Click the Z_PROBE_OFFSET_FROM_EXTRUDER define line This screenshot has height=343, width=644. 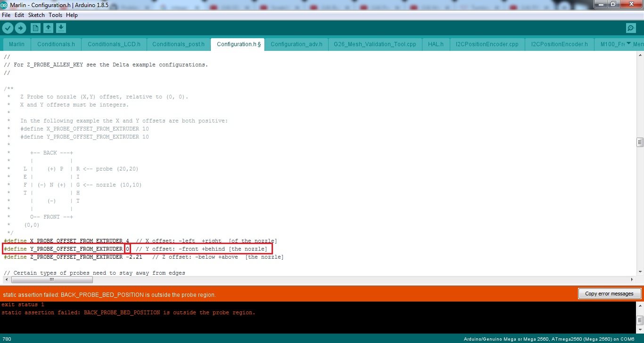coord(144,257)
